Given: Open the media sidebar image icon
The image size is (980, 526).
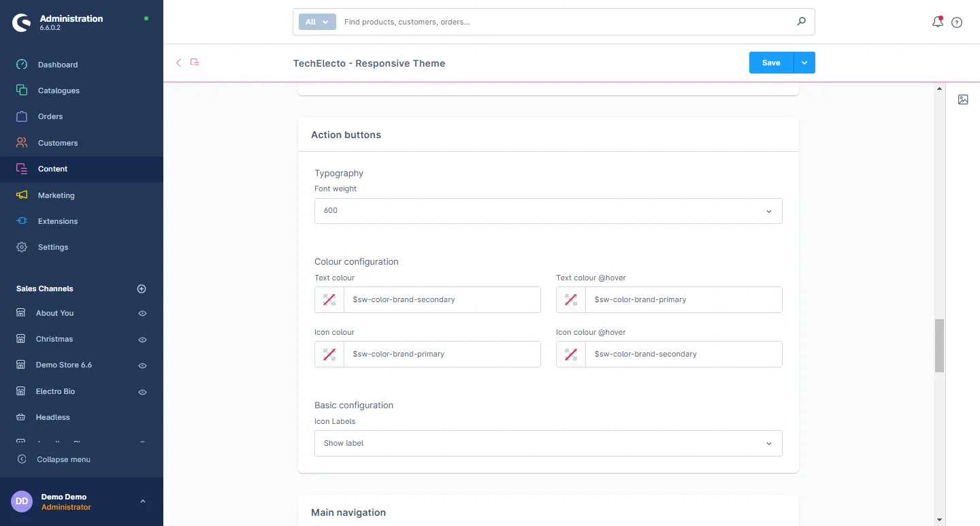Looking at the screenshot, I should coord(963,99).
